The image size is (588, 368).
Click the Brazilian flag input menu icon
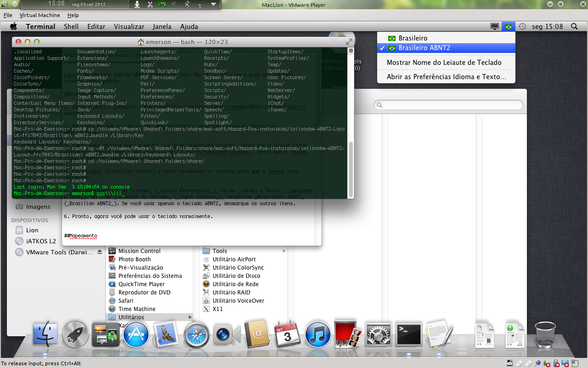(509, 27)
